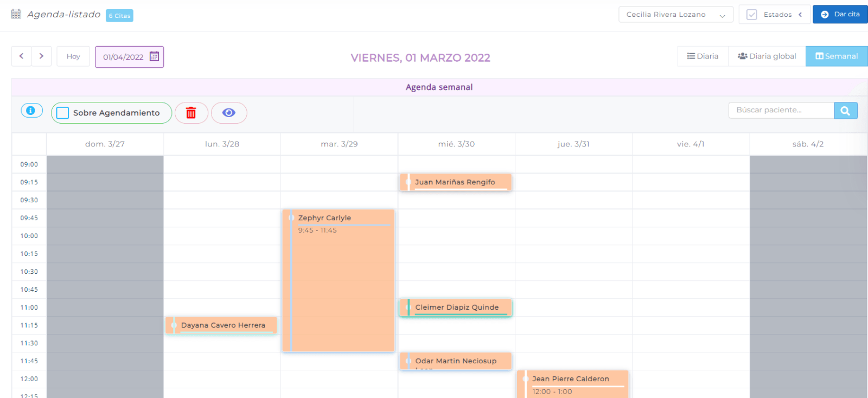Select the Semanal view tab

(x=837, y=56)
